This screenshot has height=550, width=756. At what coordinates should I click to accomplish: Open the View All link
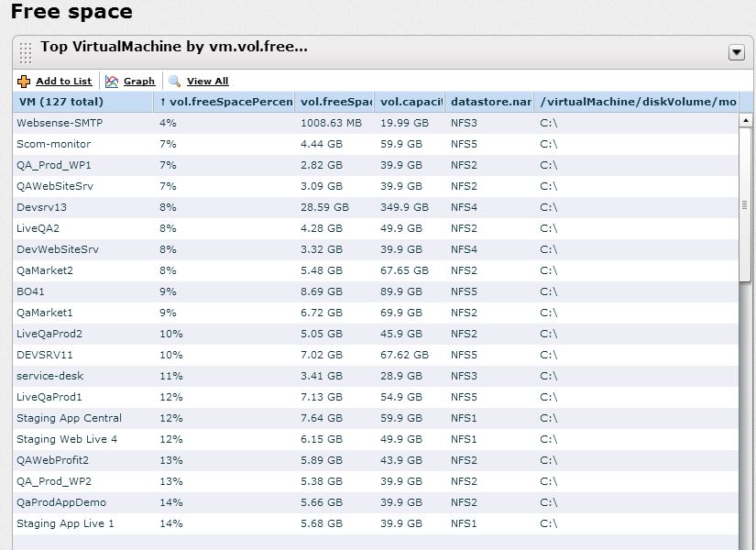point(207,81)
